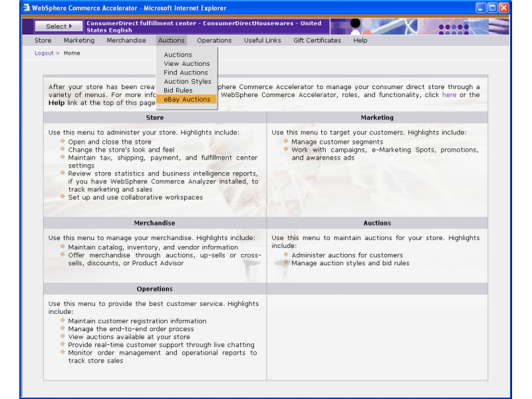Screen dimensions: 532x399
Task: Open the Merchandise menu
Action: click(x=126, y=41)
